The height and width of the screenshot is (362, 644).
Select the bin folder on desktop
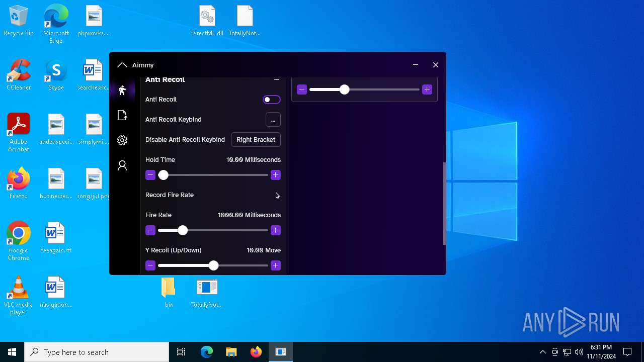point(169,293)
